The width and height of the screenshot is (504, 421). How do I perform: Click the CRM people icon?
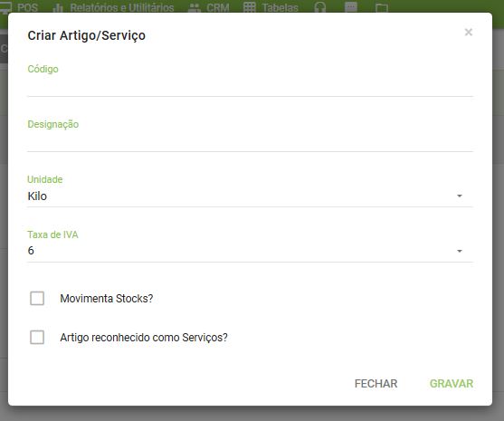point(195,8)
